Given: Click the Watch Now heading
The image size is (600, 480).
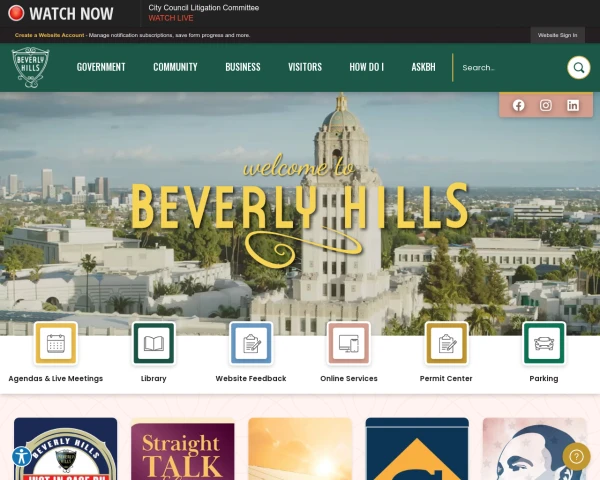Looking at the screenshot, I should tap(71, 13).
